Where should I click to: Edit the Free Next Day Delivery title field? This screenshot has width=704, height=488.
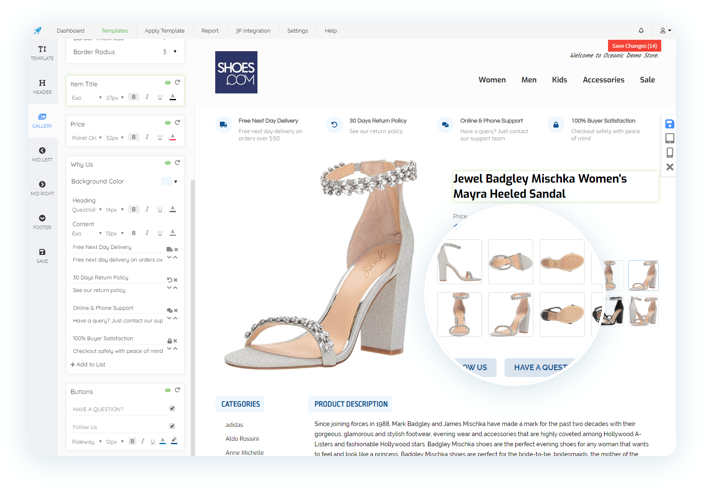118,247
